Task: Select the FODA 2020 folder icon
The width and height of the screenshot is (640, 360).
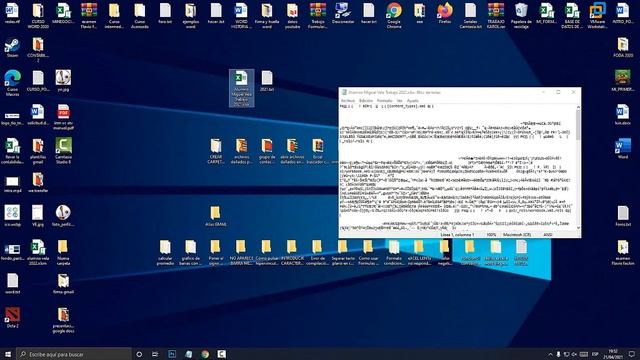Action: coord(623,47)
